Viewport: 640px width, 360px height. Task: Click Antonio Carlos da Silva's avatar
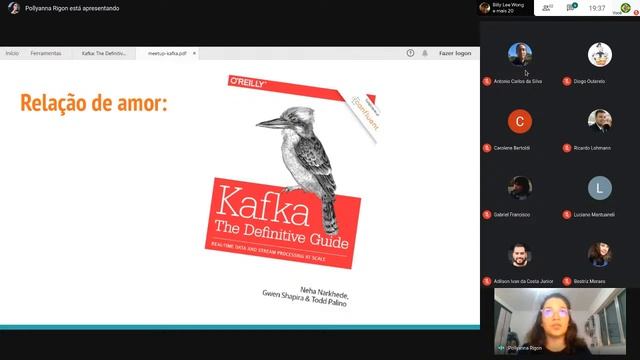pos(520,54)
